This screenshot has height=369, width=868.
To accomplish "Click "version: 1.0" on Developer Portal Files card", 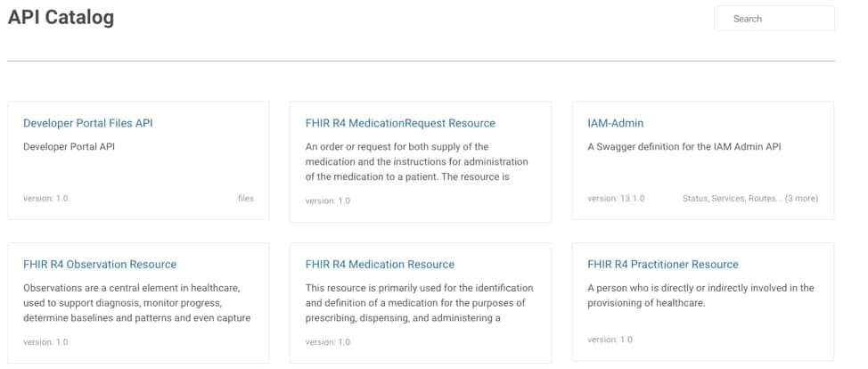I will coord(45,198).
